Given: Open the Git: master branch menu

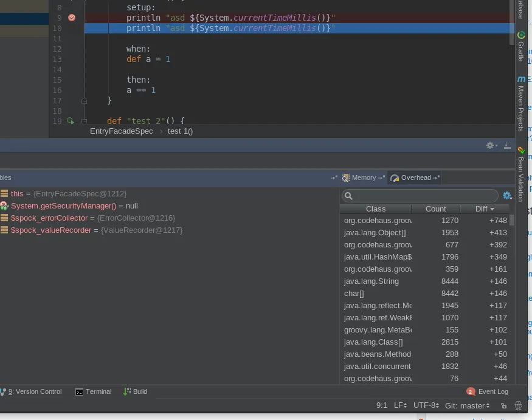Looking at the screenshot, I should (x=467, y=405).
